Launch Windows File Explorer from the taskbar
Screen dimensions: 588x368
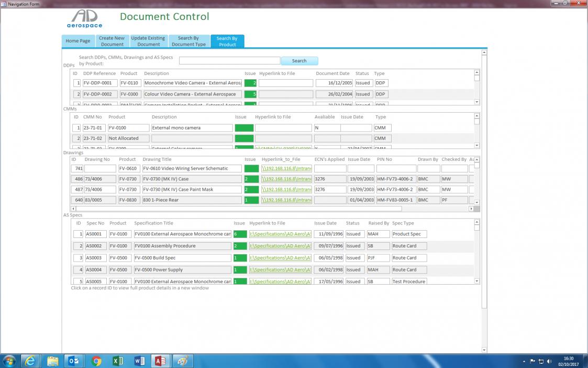(53, 361)
